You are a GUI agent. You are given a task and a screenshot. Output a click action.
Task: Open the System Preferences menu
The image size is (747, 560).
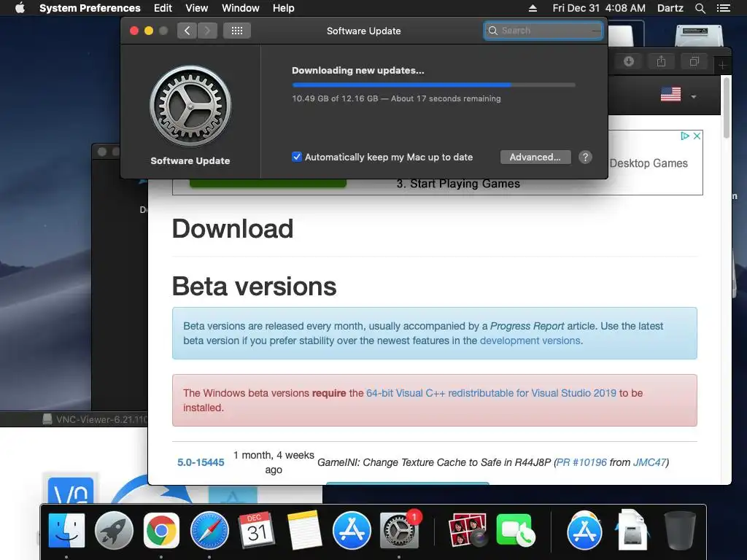(x=90, y=8)
